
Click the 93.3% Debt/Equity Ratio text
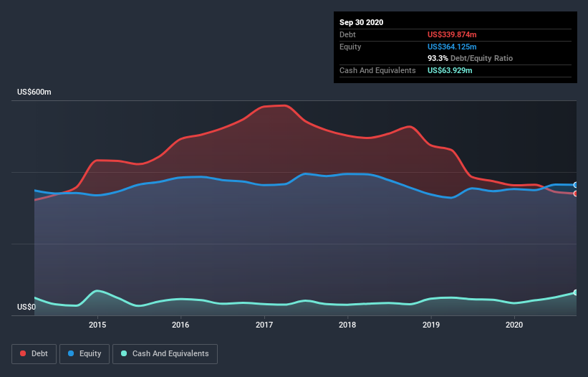point(470,58)
